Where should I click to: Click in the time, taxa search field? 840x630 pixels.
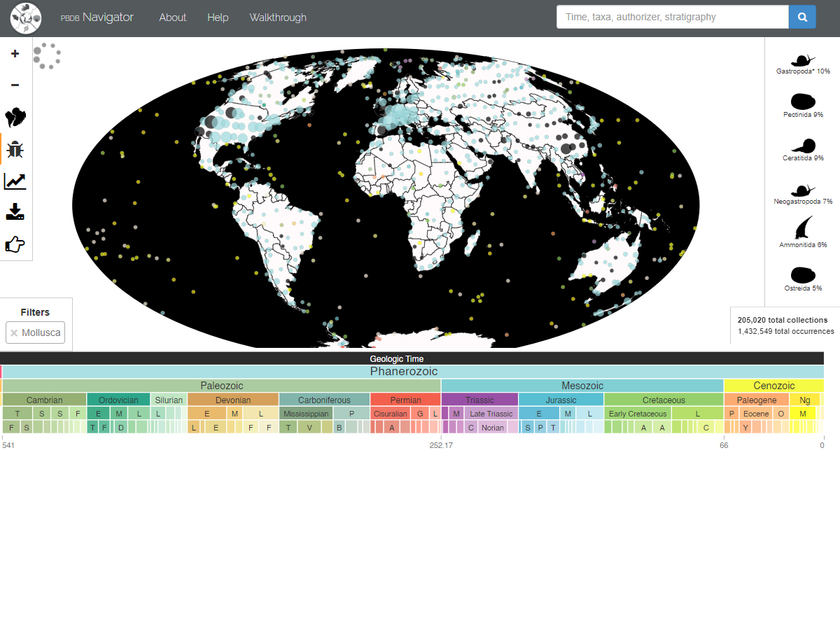click(x=672, y=17)
